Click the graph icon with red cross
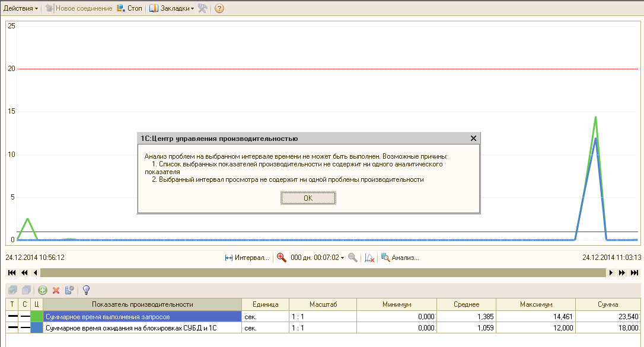This screenshot has height=347, width=644. (x=369, y=258)
